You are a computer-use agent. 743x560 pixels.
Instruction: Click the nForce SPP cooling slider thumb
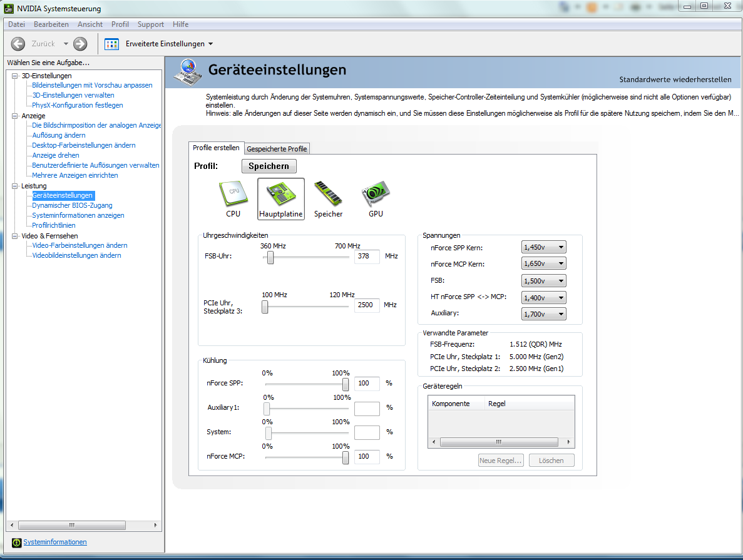[x=346, y=384]
